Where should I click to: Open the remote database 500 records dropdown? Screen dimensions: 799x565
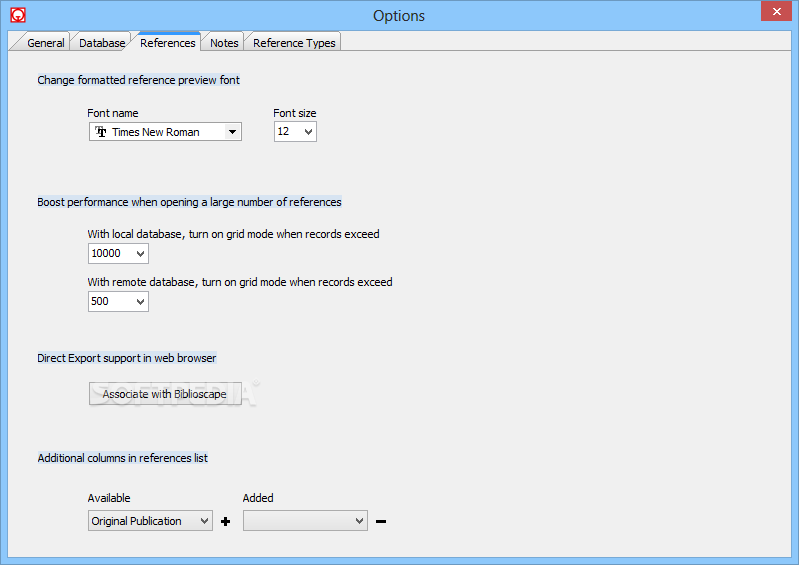141,302
